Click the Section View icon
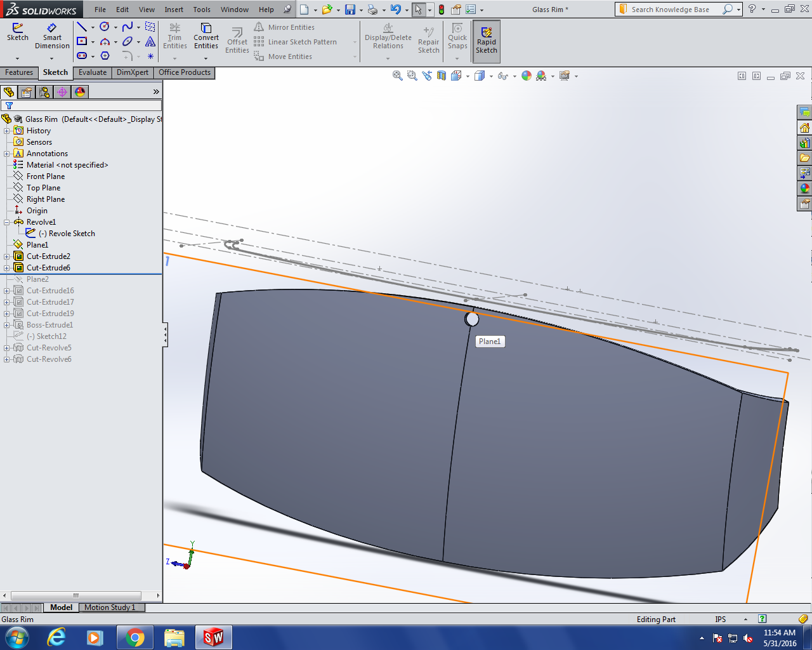The width and height of the screenshot is (812, 650). click(x=441, y=76)
